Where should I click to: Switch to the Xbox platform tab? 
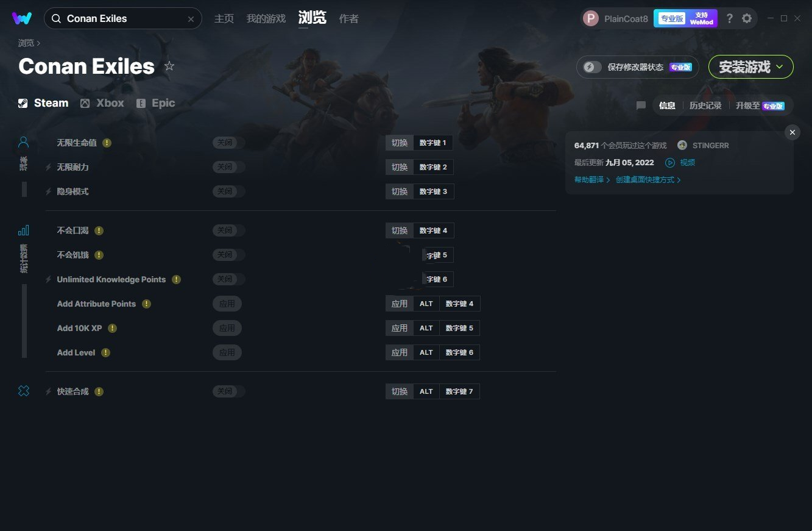click(102, 103)
